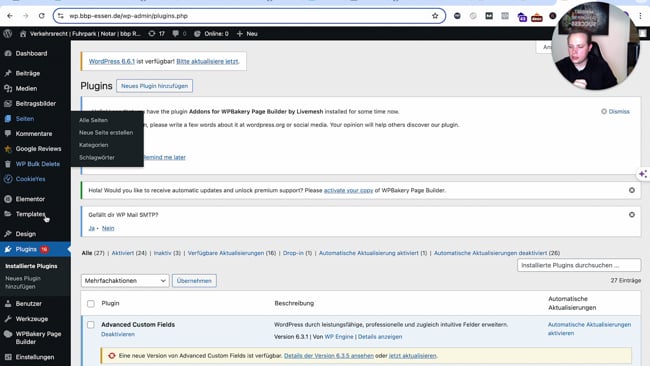Open site home via house icon
This screenshot has width=650, height=366.
pos(23,34)
